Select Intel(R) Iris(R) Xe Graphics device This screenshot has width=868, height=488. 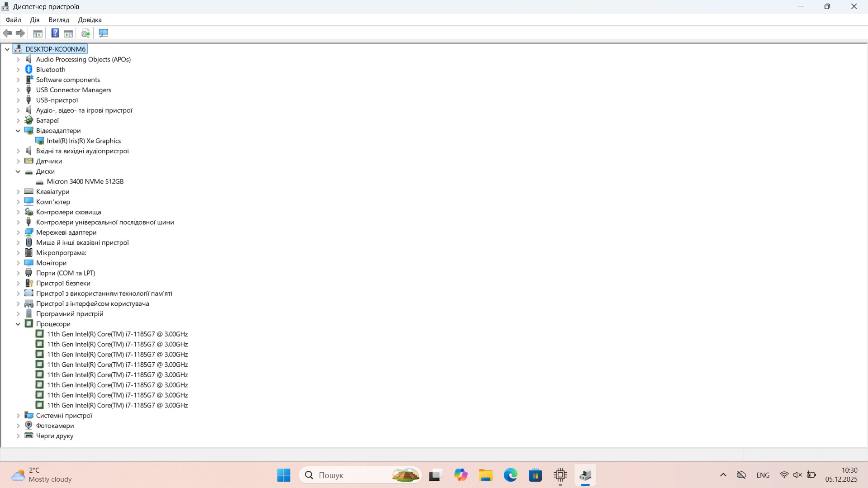84,141
